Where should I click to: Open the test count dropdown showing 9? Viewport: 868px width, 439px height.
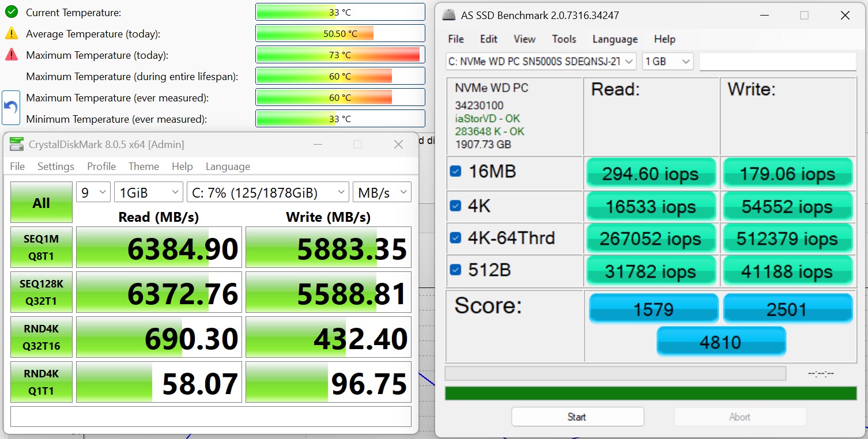93,192
